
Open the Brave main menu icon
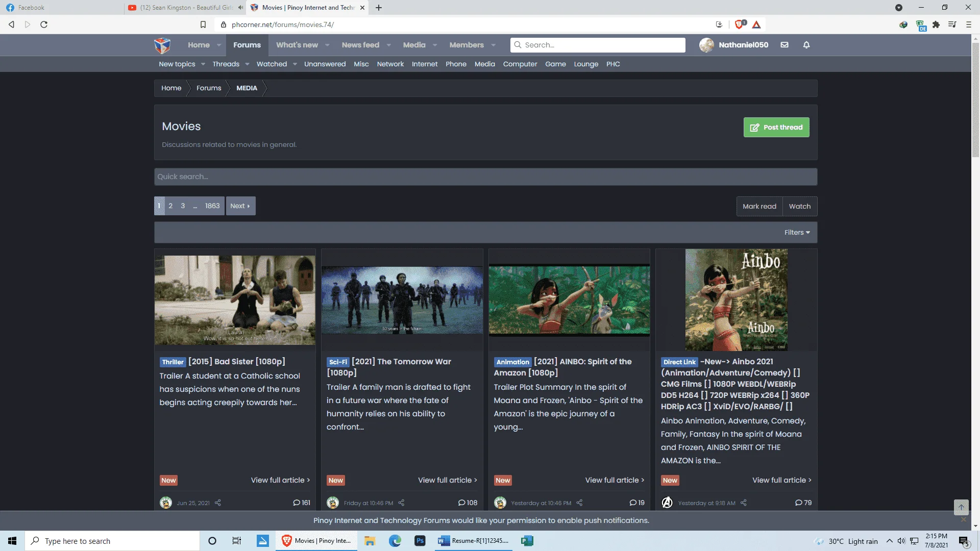[969, 24]
